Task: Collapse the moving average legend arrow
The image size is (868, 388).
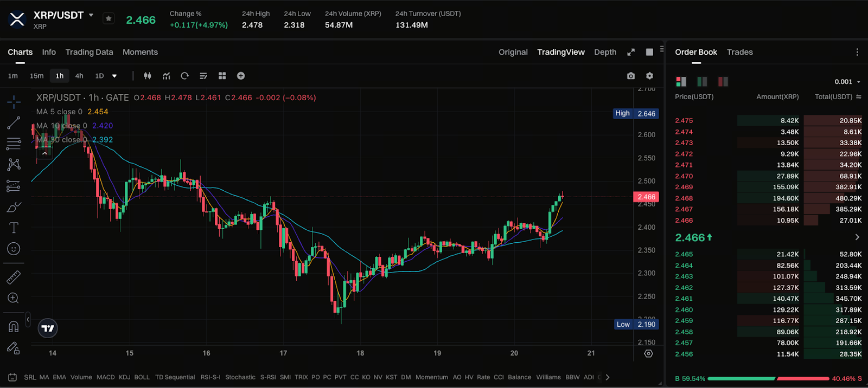Action: click(x=44, y=153)
